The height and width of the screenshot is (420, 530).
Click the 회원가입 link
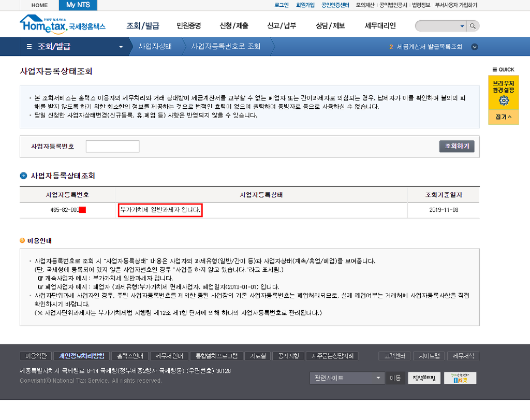pyautogui.click(x=305, y=5)
